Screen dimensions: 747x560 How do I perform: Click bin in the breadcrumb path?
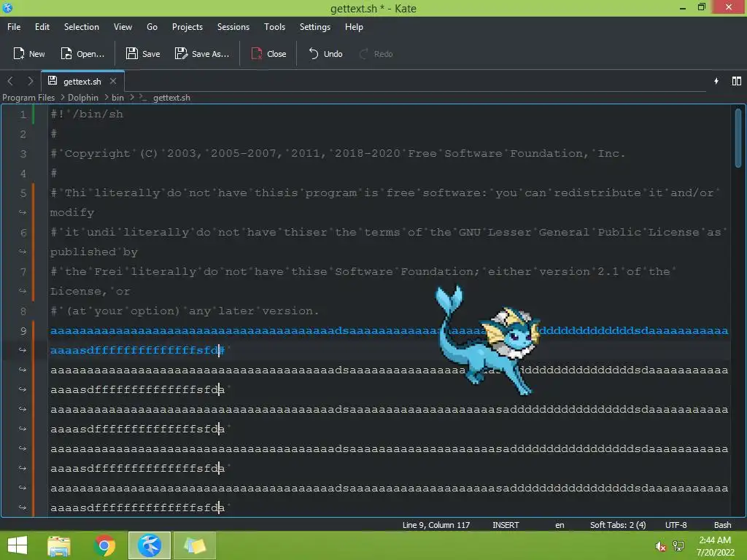(x=117, y=98)
